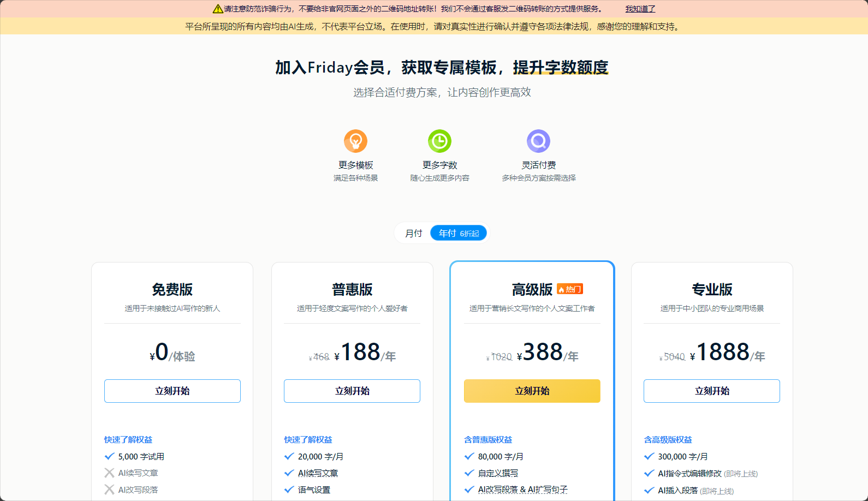Click the struck-through ¥1020 original price
Screen dimensions: 868x501
tap(499, 357)
